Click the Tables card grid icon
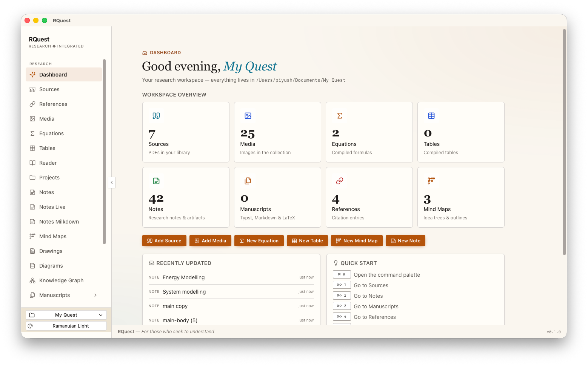 click(431, 116)
